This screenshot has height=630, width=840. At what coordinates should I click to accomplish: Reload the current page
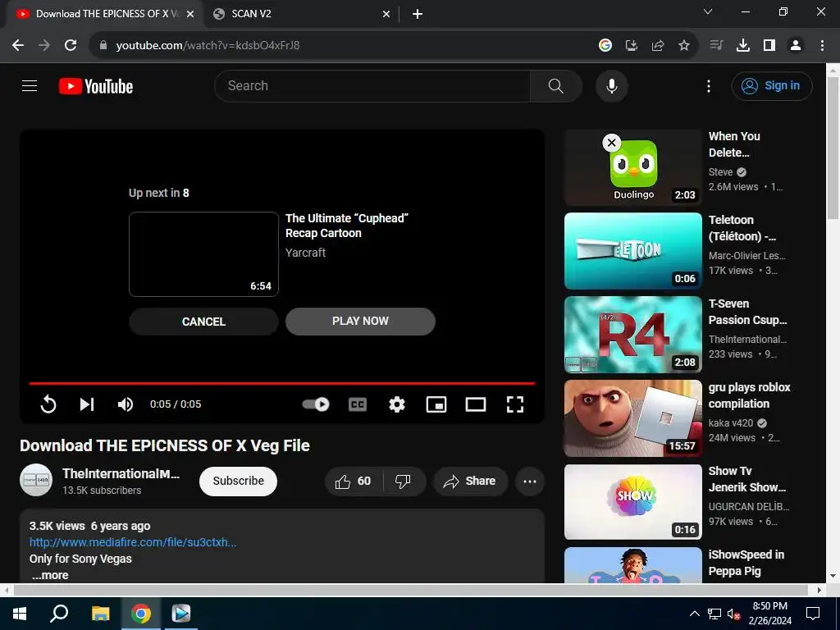pos(71,46)
